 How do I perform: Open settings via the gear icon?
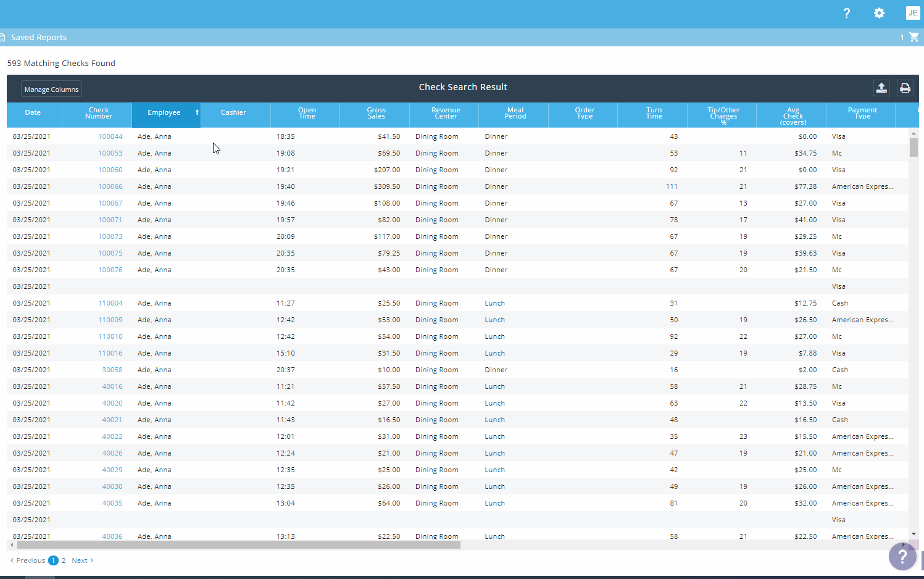[879, 13]
